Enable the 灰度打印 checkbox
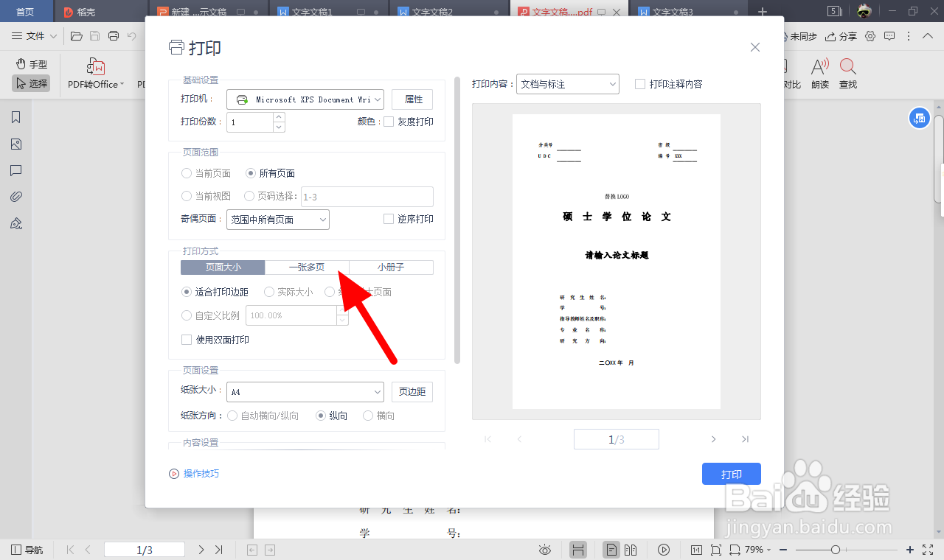 (388, 121)
